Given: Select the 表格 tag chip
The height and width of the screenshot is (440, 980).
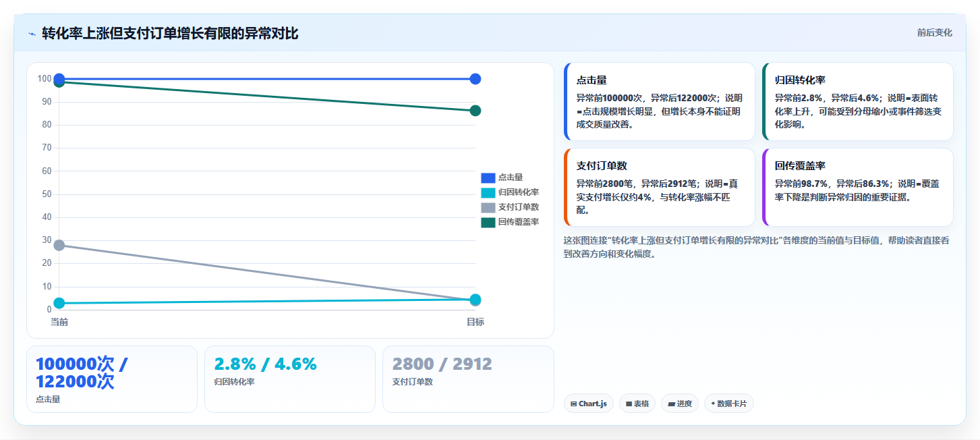Looking at the screenshot, I should [637, 404].
